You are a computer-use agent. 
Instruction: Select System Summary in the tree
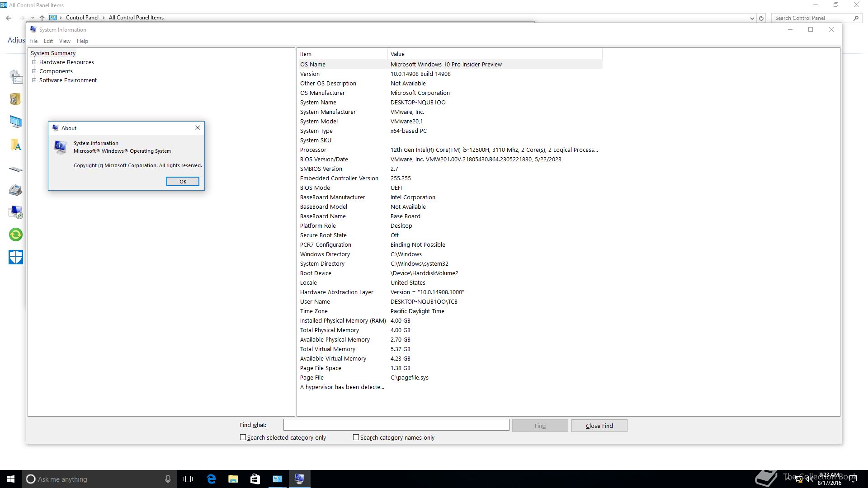[x=53, y=53]
